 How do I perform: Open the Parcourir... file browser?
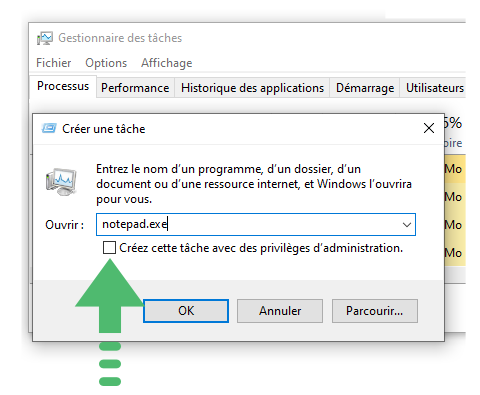375,311
